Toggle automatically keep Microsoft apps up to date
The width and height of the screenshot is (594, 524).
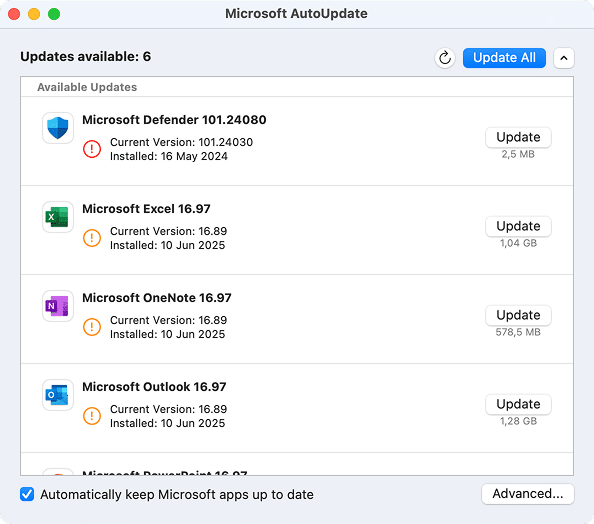click(27, 494)
